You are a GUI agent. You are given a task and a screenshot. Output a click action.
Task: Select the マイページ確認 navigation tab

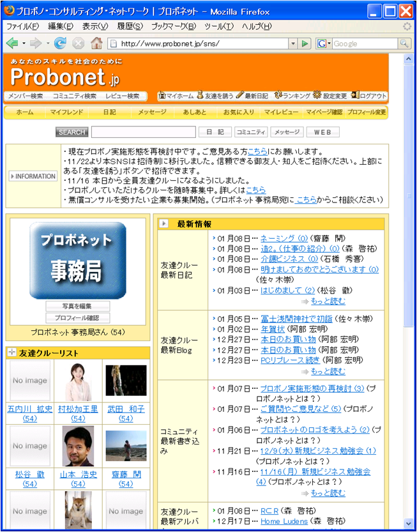click(324, 112)
